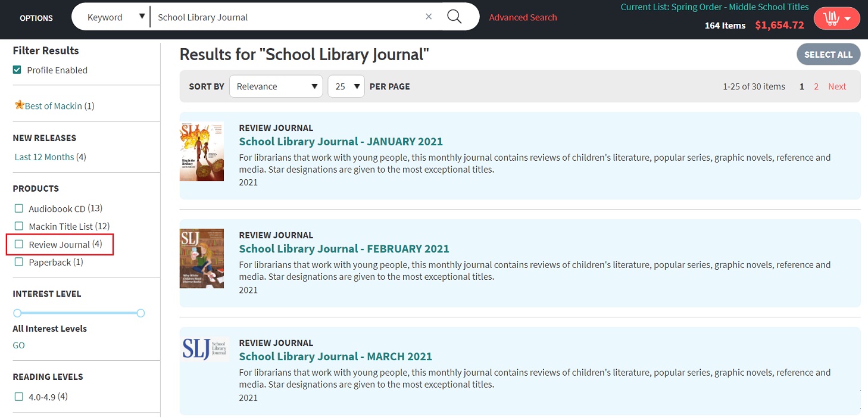Open the Keyword search type dropdown
Viewport: 868px width, 418px height.
(115, 17)
